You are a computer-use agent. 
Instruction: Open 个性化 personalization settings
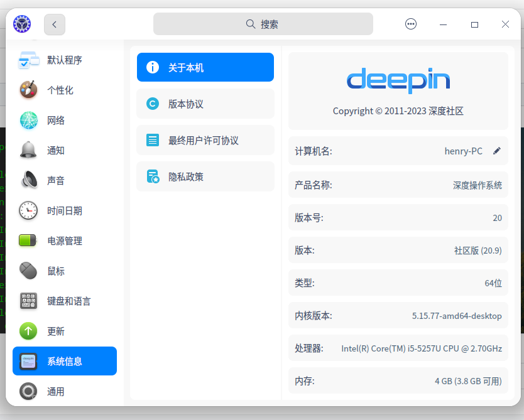coord(60,90)
